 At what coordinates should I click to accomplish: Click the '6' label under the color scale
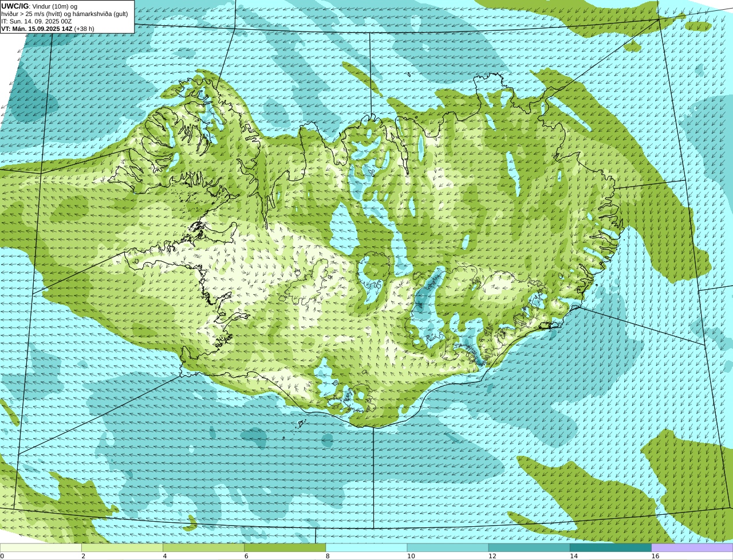(x=246, y=556)
